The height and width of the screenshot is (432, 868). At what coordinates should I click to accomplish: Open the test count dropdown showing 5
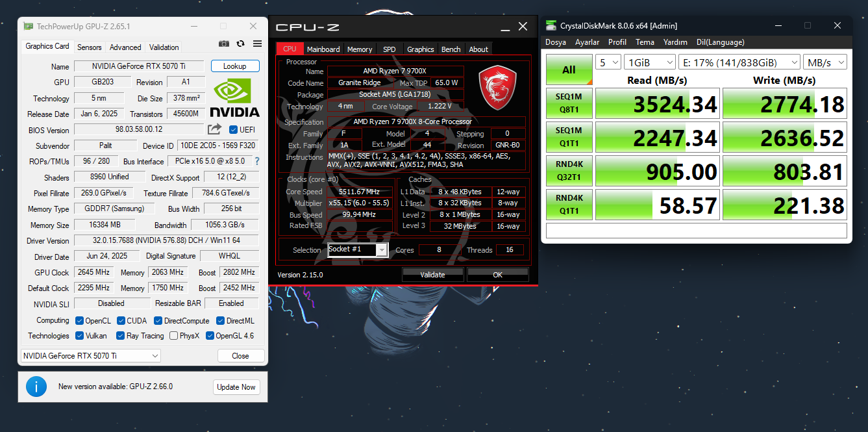[608, 62]
